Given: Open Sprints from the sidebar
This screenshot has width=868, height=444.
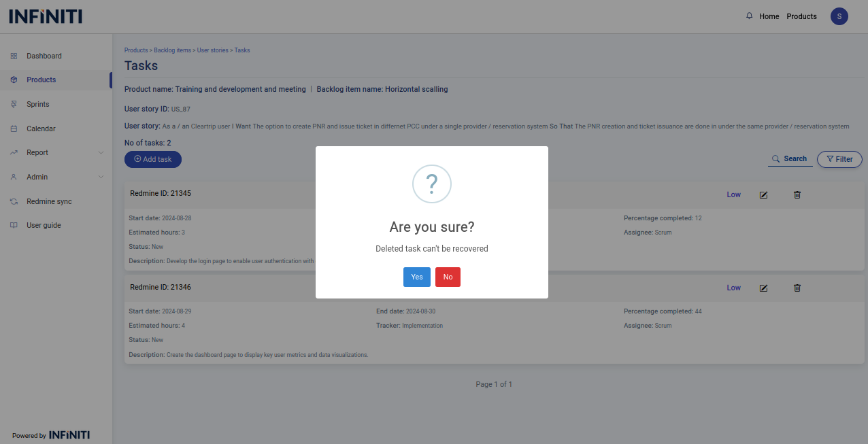Looking at the screenshot, I should 38,104.
